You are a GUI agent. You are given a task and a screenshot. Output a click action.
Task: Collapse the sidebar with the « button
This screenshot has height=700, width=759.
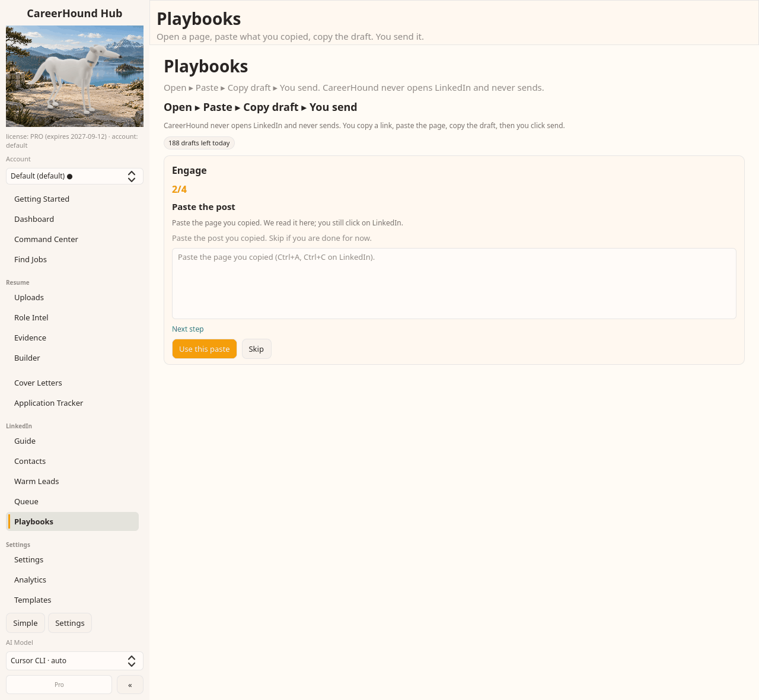(x=130, y=685)
